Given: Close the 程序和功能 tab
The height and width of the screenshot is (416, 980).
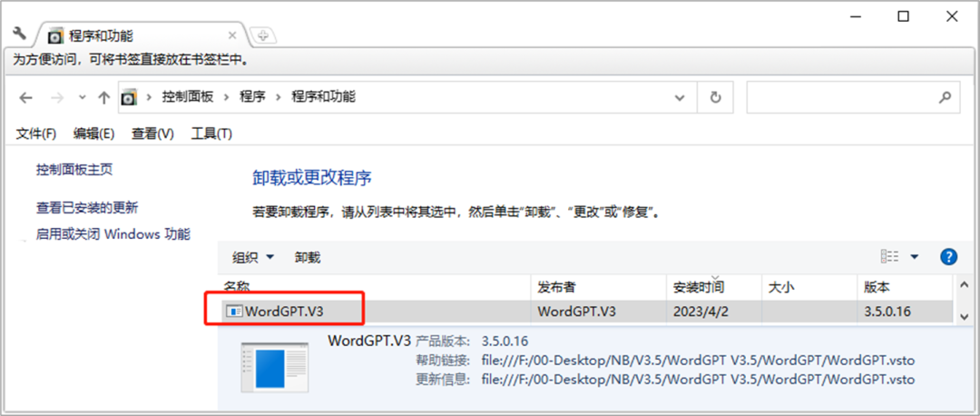Looking at the screenshot, I should 232,35.
